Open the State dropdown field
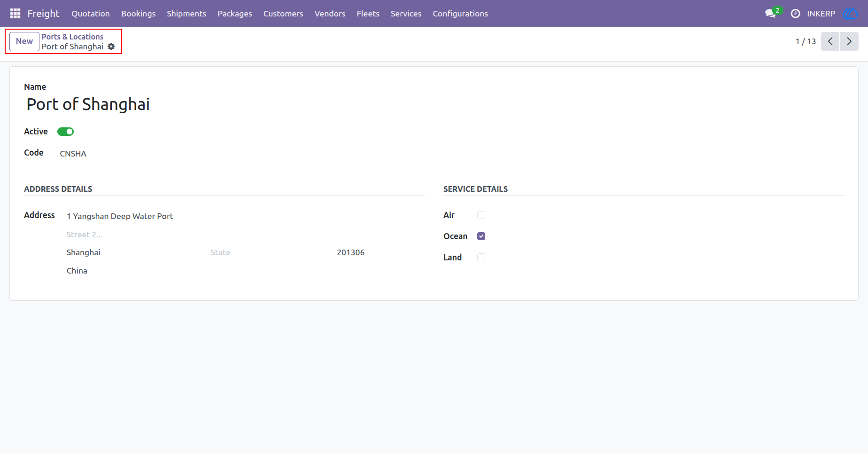This screenshot has height=454, width=868. coord(269,252)
